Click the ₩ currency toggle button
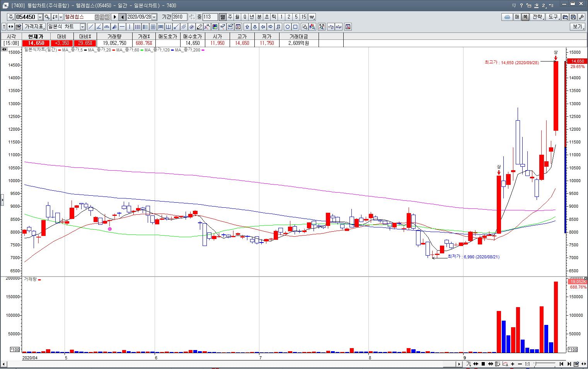588x369 pixels. coord(312,17)
